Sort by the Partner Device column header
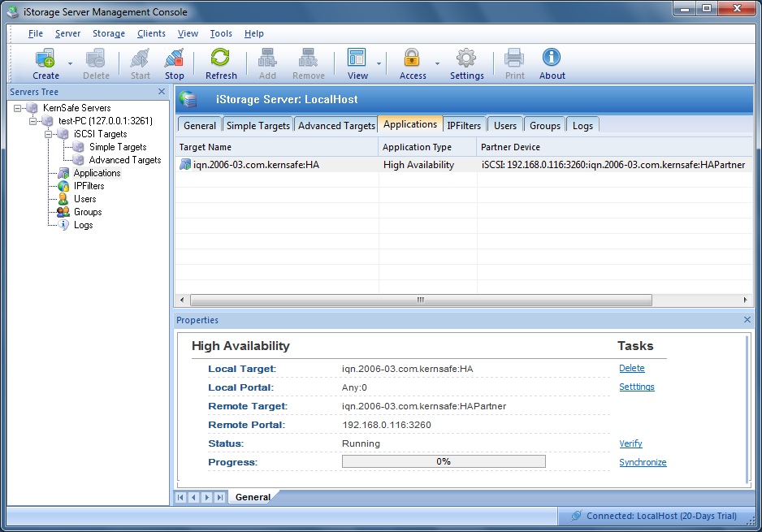 point(615,147)
